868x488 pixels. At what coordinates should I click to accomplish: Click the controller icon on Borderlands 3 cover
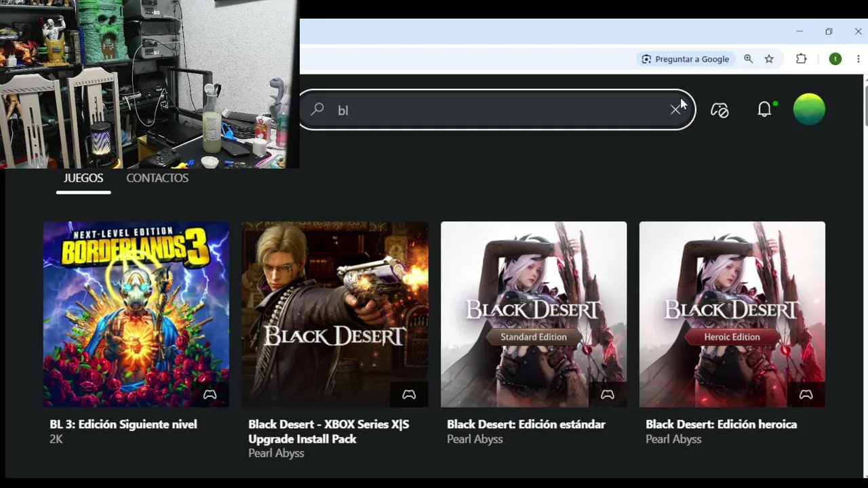[x=210, y=394]
